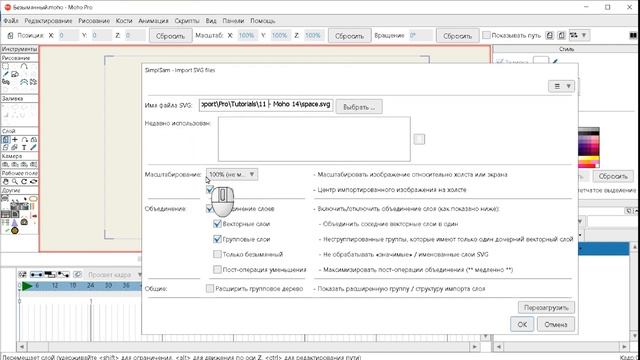Enable Post-operation reduction checkbox
The height and width of the screenshot is (360, 640).
pos(217,269)
